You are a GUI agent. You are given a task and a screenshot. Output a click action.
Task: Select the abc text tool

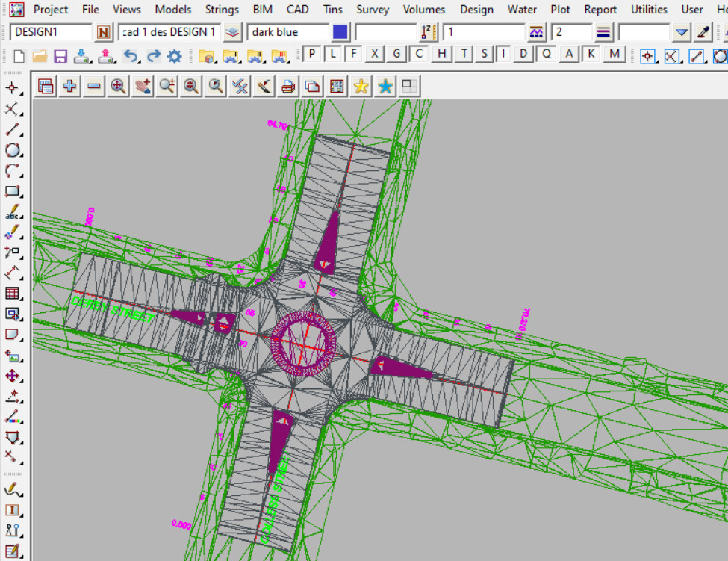[x=12, y=212]
